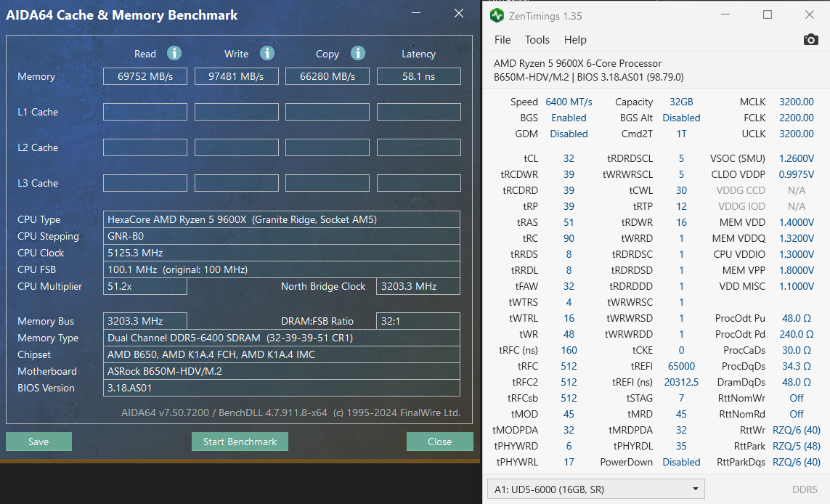Click tREFI (ns) value 20312.5
The image size is (830, 504).
681,382
